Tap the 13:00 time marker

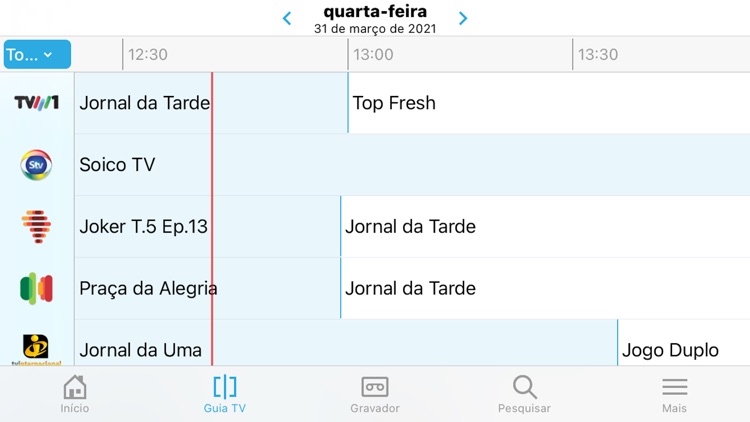(x=372, y=55)
